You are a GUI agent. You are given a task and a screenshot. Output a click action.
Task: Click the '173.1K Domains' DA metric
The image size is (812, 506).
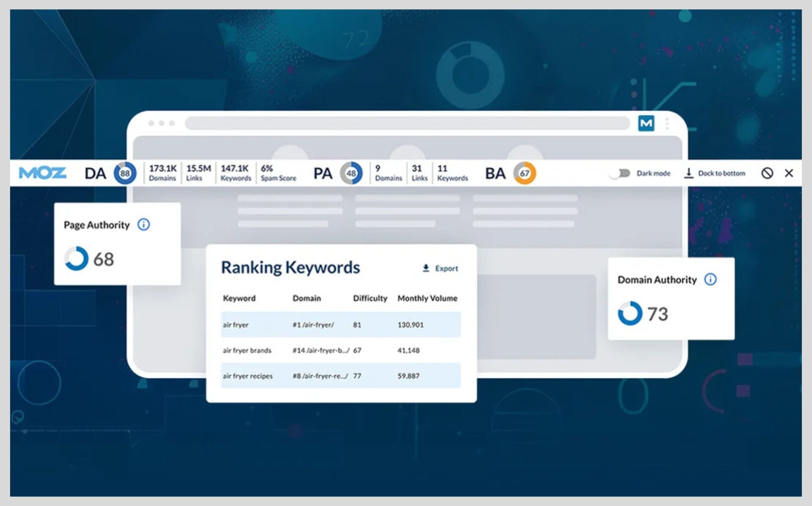[163, 173]
